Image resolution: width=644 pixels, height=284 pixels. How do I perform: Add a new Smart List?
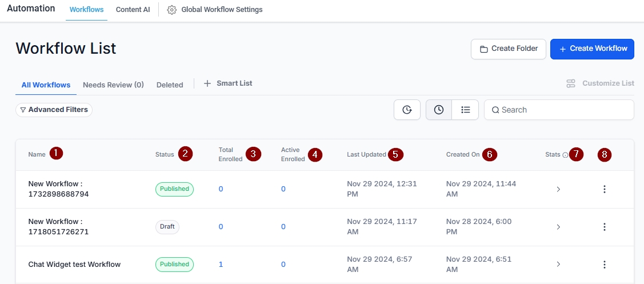tap(228, 83)
